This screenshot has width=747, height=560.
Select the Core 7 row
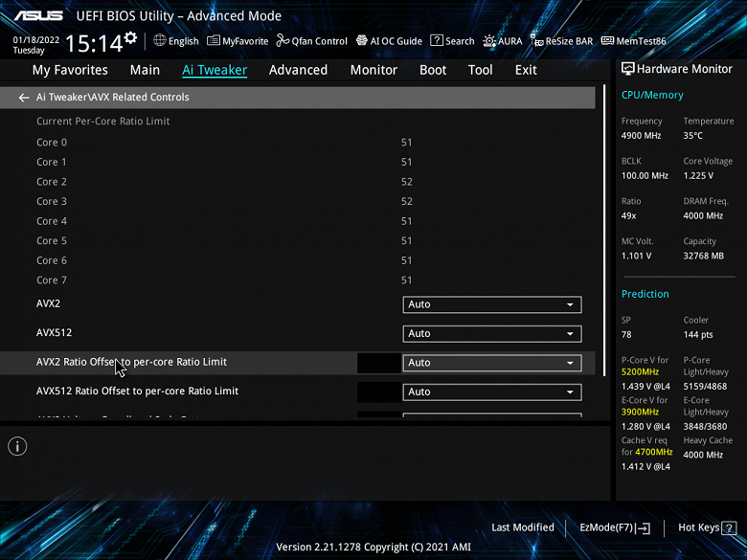(297, 280)
